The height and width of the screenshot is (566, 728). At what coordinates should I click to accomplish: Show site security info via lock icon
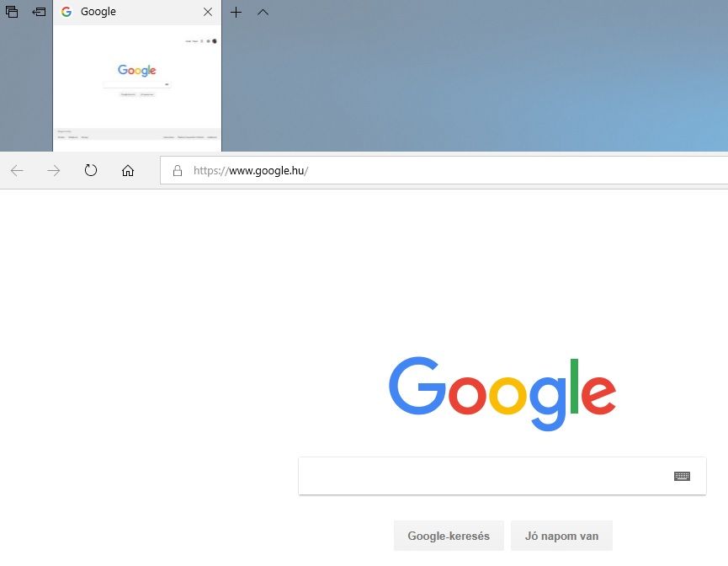(x=178, y=170)
